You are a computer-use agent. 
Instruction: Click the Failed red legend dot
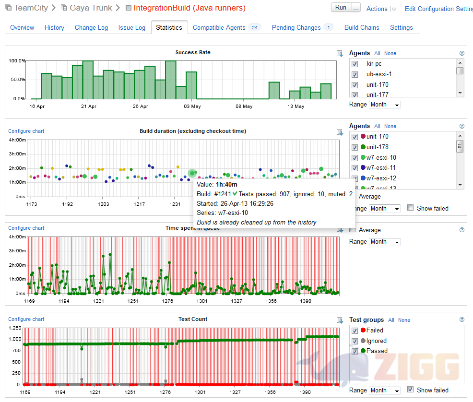click(363, 330)
